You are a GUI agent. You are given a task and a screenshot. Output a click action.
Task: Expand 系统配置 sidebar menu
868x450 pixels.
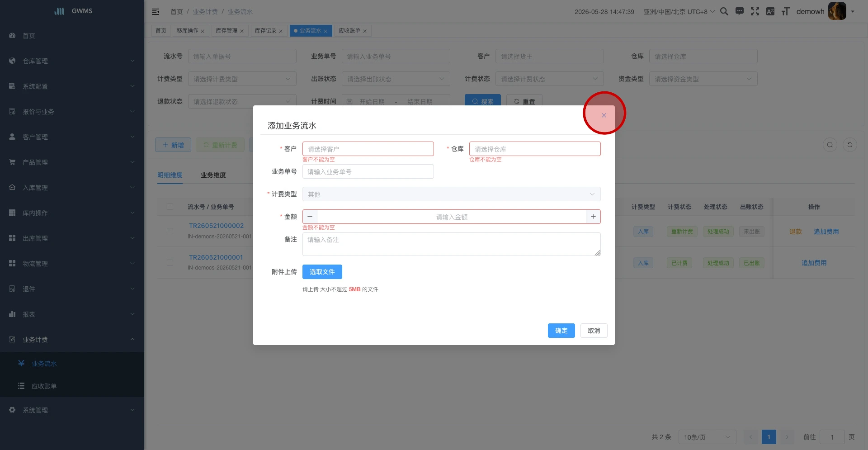tap(72, 86)
